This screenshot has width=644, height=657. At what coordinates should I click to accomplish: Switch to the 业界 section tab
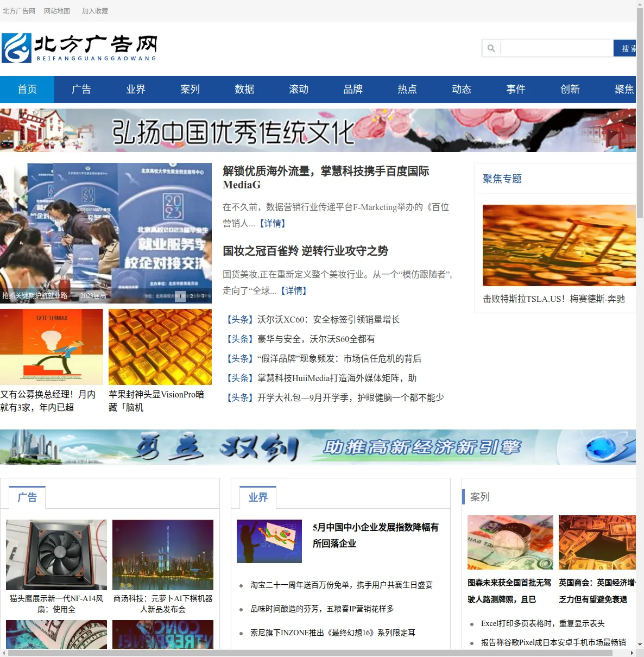(258, 497)
